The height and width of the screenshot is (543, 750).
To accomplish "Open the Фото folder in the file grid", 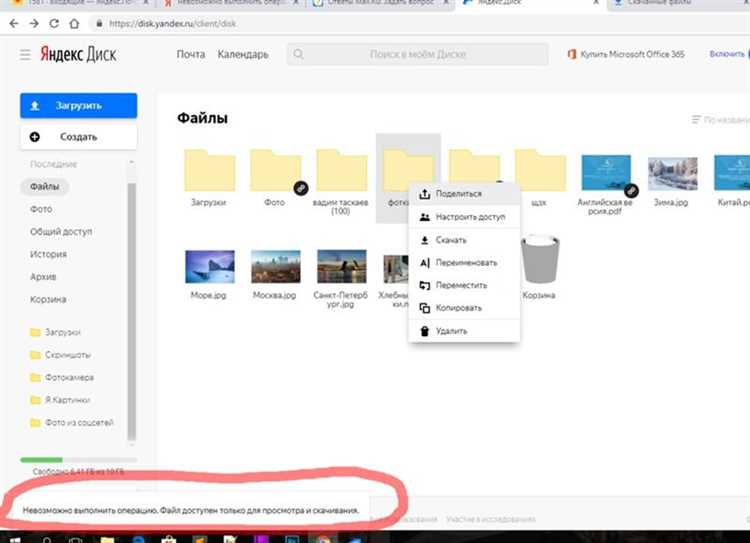I will (x=275, y=171).
